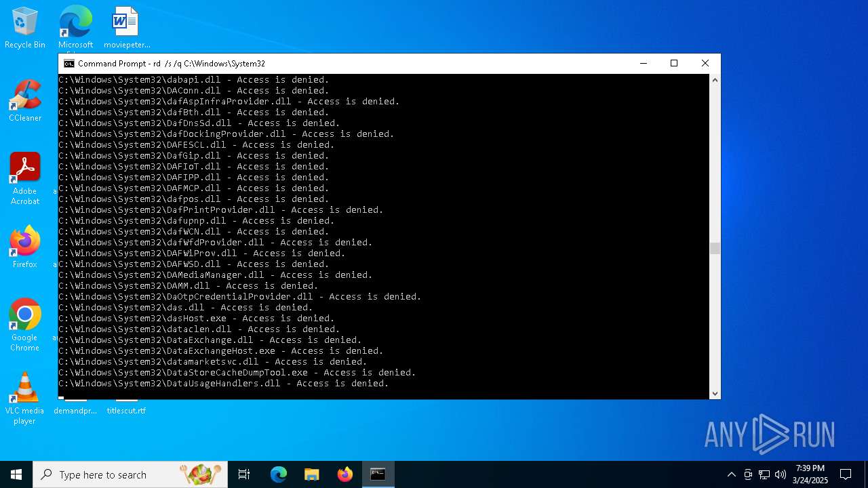Screen dimensions: 868x488
Task: Click the DataExchangeHost.exe output line
Action: click(x=221, y=351)
